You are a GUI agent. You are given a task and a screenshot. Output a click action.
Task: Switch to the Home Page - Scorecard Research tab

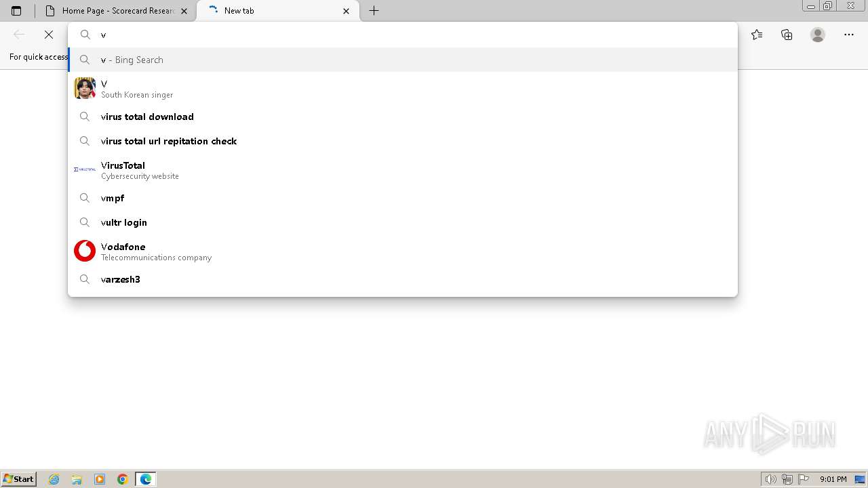(x=117, y=11)
